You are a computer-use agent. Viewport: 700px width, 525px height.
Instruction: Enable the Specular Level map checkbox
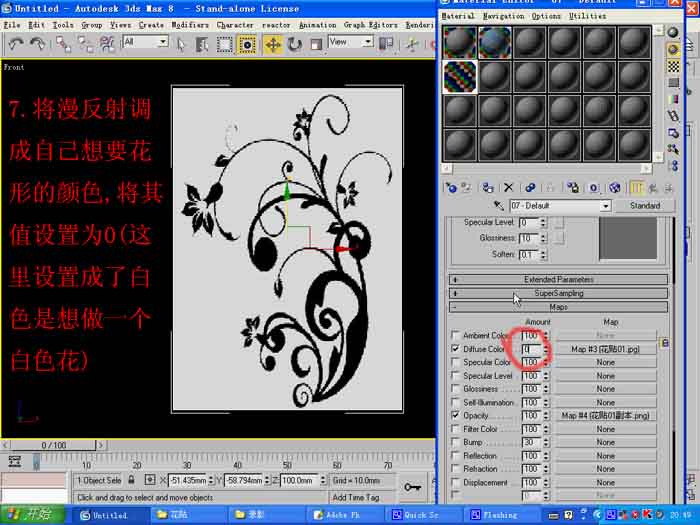pos(455,375)
